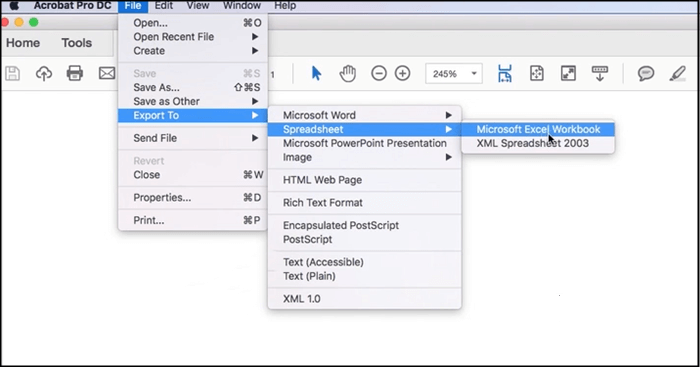The image size is (700, 367).
Task: Open the 245% zoom level dropdown
Action: point(454,74)
